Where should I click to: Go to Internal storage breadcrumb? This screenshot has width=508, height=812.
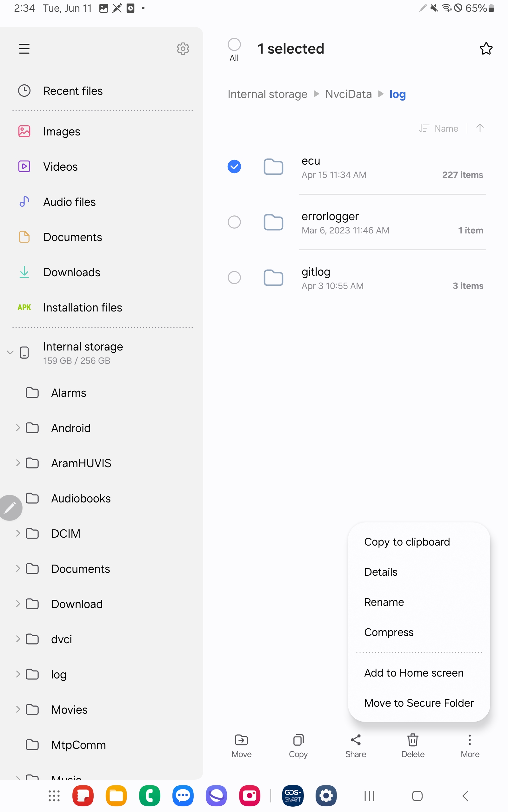pyautogui.click(x=267, y=94)
